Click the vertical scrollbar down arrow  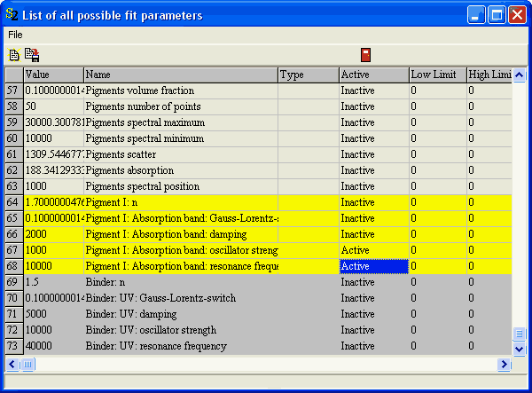(520, 349)
